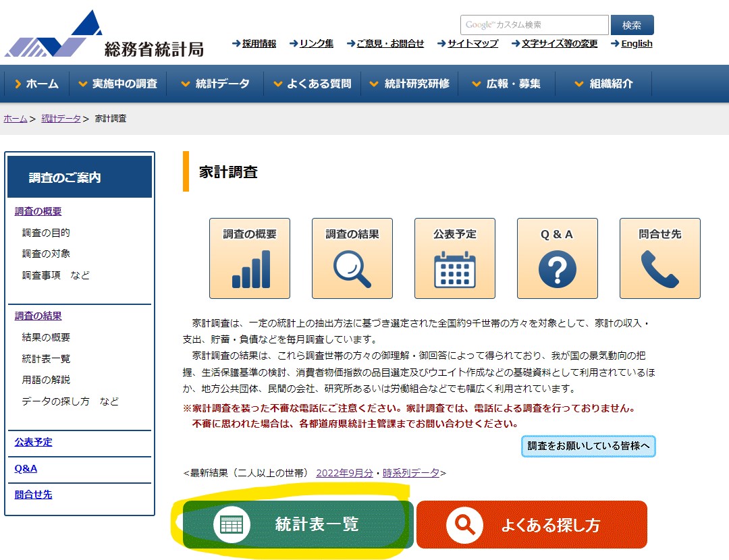
Task: Expand the 実施中の調査 navigation dropdown
Action: tap(117, 84)
